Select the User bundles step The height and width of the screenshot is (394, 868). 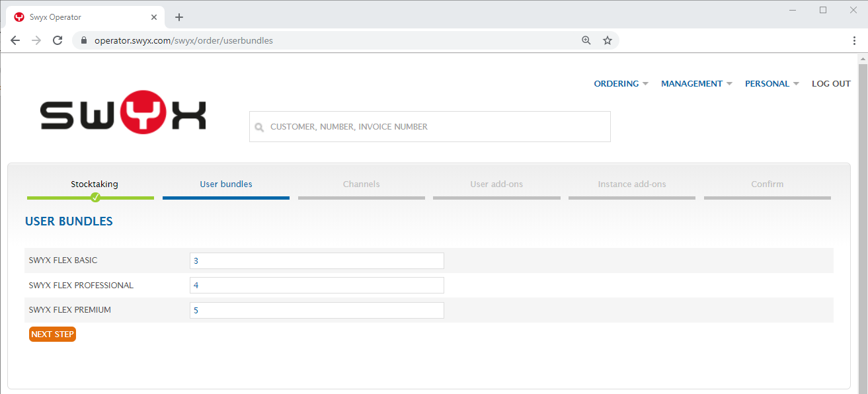tap(226, 184)
